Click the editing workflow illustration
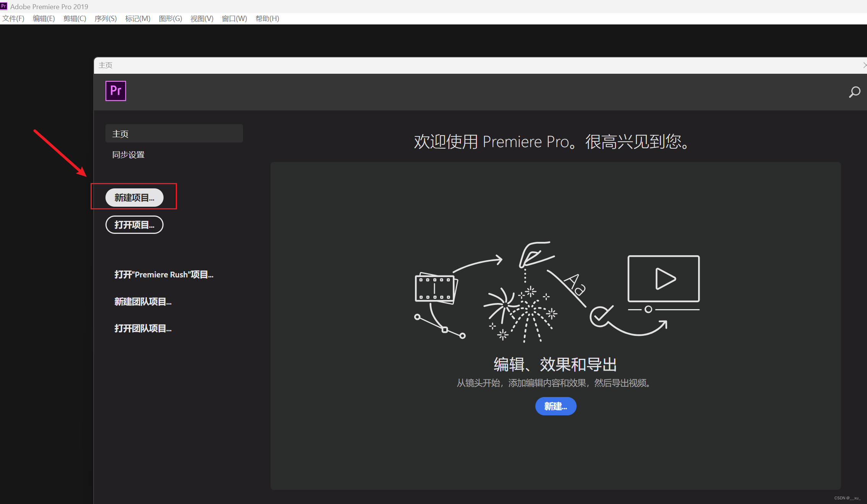 [x=557, y=292]
